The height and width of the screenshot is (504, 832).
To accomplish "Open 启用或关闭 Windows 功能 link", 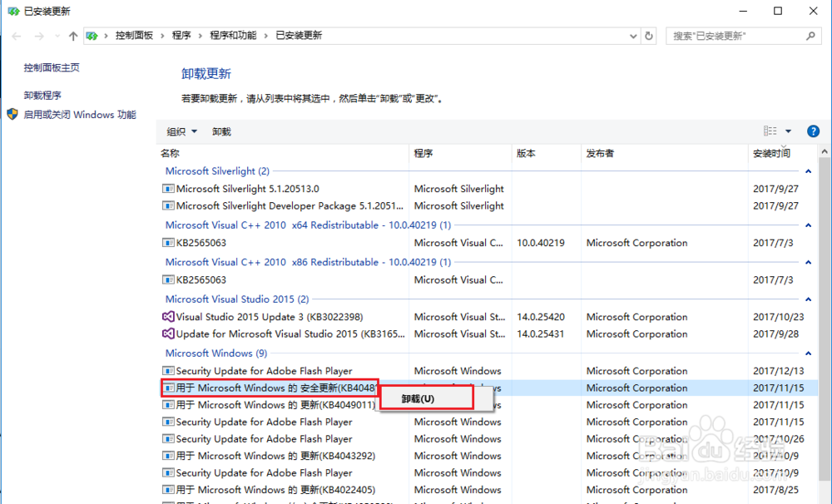I will coord(80,115).
